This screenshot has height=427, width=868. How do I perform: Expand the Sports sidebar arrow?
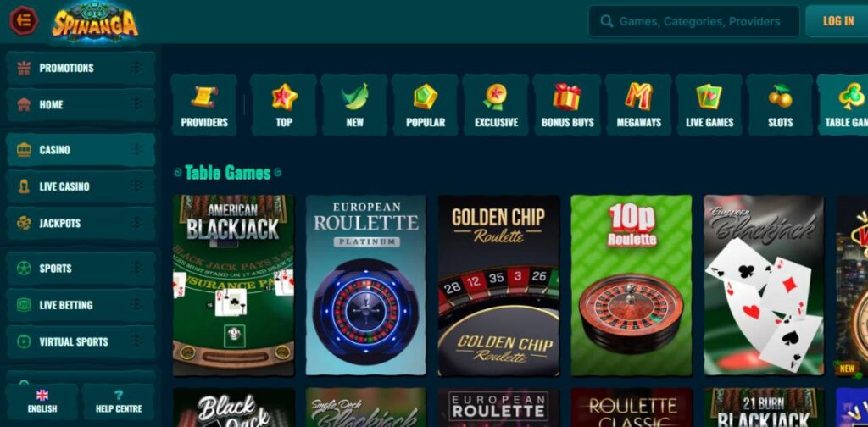coord(136,269)
